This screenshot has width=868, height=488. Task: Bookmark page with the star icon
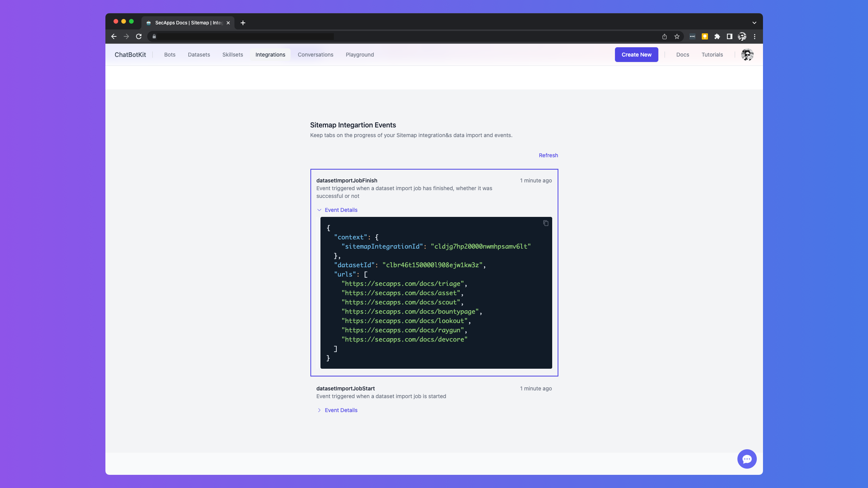point(677,36)
